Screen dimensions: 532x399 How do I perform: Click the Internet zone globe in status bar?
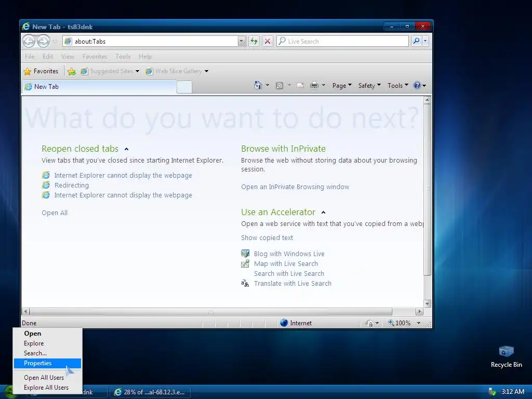(x=284, y=323)
